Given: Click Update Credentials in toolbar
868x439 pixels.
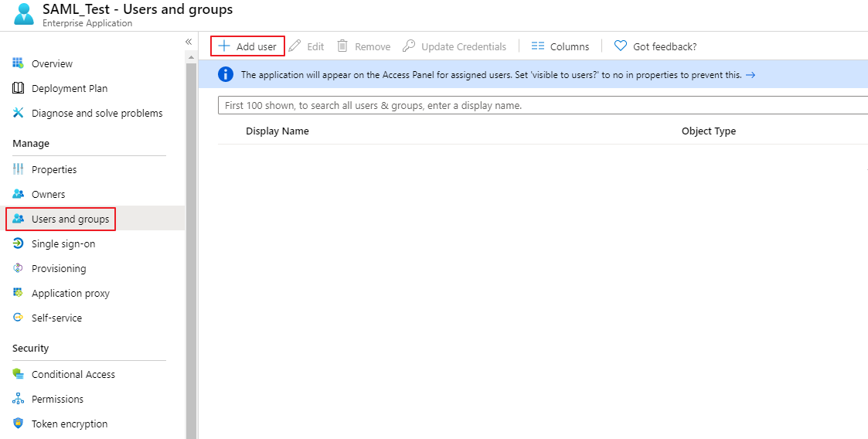Looking at the screenshot, I should pyautogui.click(x=454, y=46).
